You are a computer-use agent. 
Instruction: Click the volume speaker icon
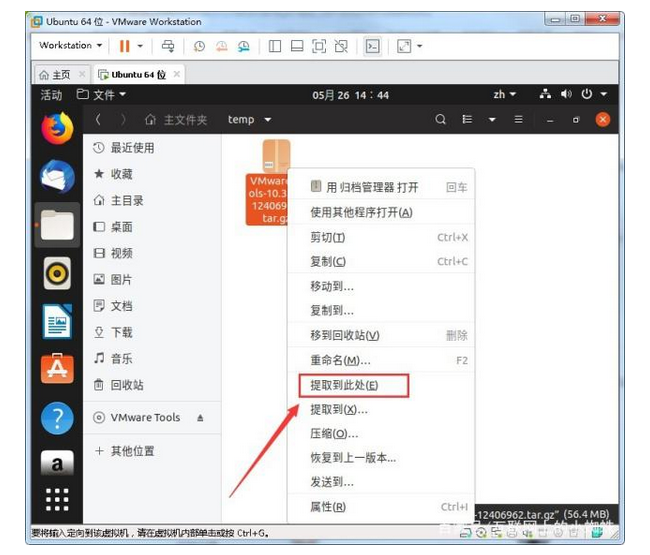(x=566, y=95)
